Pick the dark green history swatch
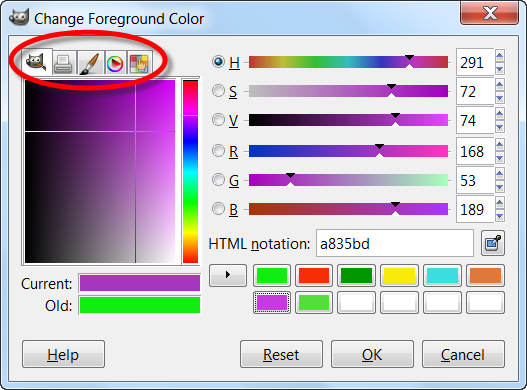 356,275
